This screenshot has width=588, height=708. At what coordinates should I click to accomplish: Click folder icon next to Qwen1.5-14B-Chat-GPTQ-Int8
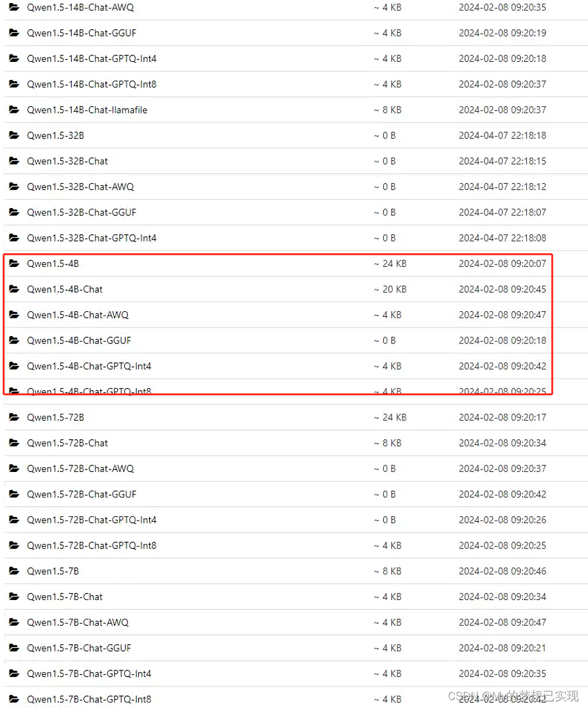tap(14, 84)
